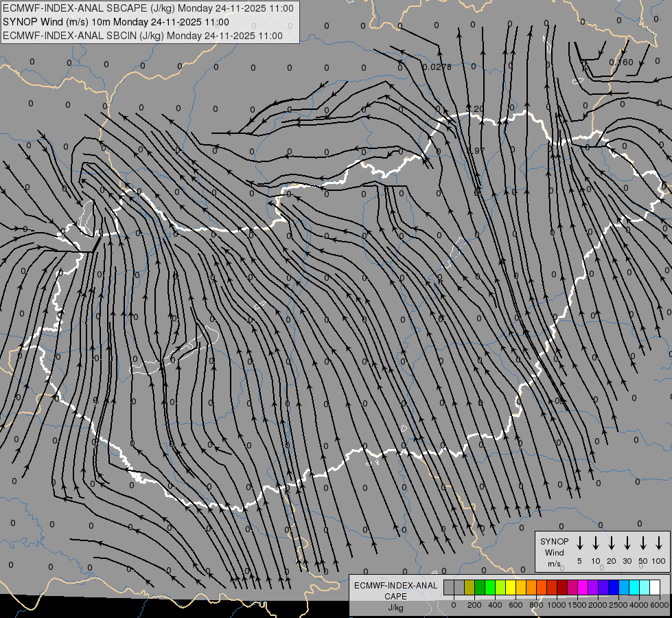
Task: Click the 600 tick label on CAPE scale
Action: 515,605
